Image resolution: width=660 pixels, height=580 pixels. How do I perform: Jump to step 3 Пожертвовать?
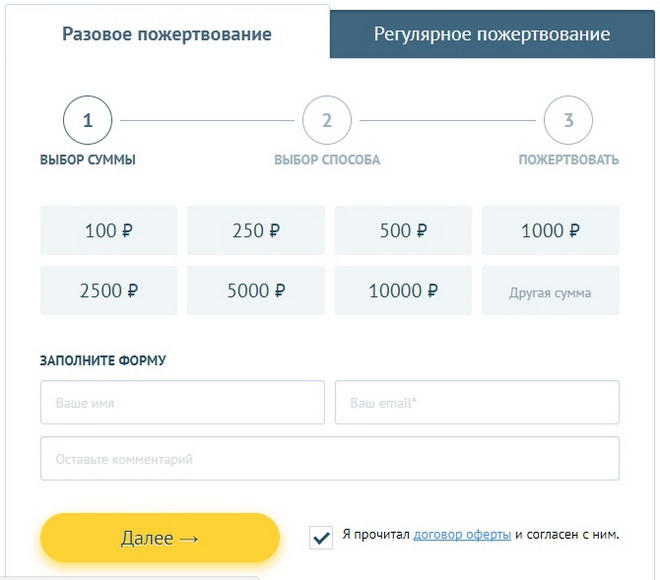click(568, 121)
